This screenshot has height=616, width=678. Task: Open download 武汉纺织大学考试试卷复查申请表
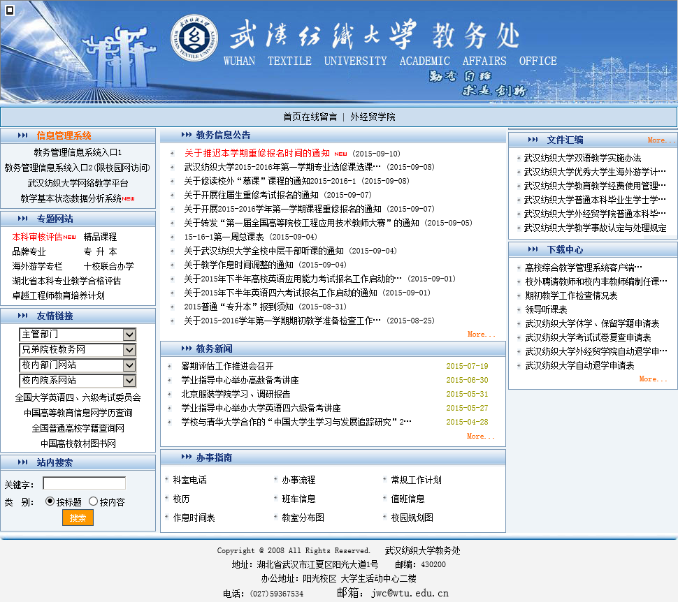588,337
